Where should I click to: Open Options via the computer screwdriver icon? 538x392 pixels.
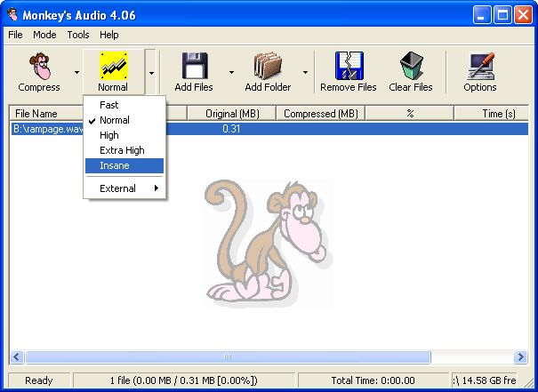[480, 66]
